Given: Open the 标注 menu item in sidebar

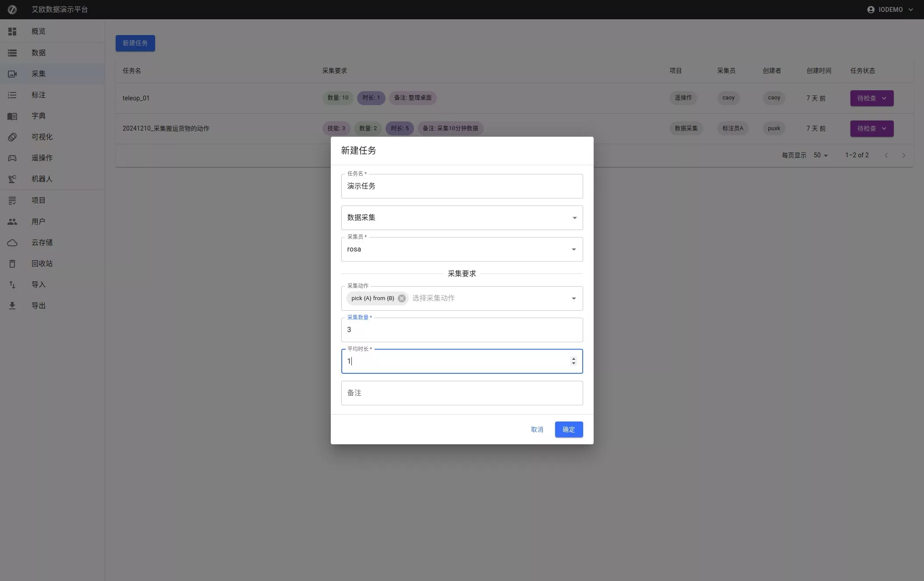Looking at the screenshot, I should point(39,95).
